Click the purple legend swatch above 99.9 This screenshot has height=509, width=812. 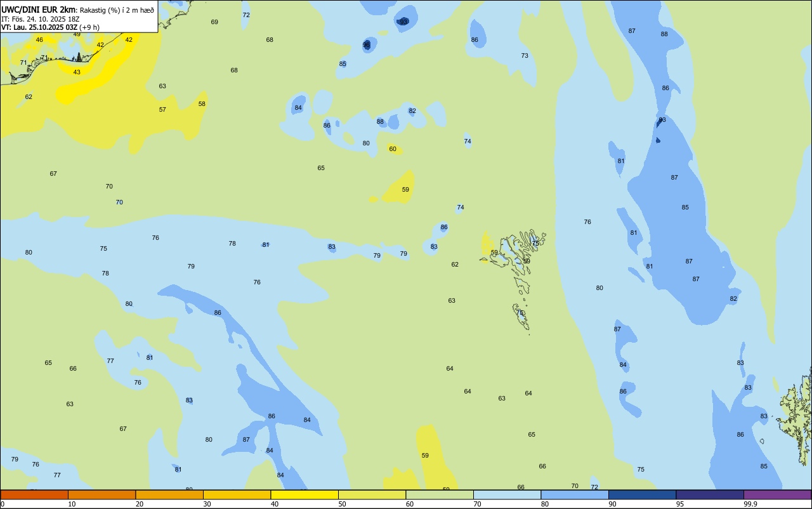click(777, 494)
